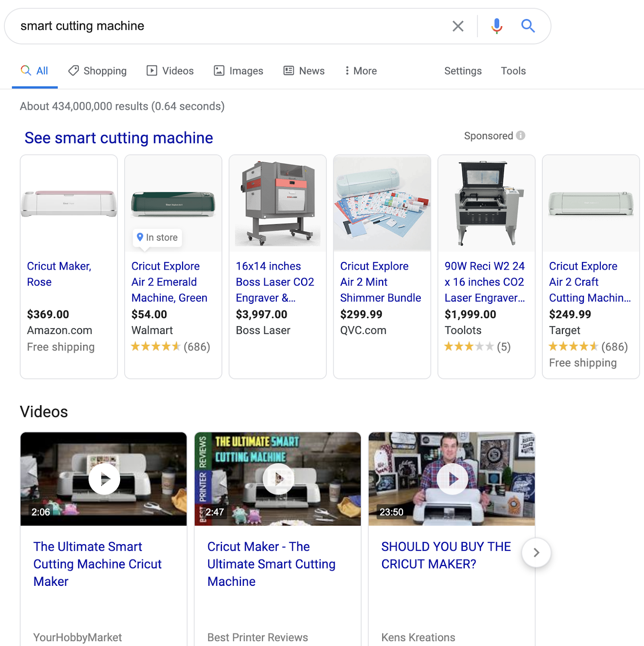Open 90W Reci W2 Laser Engraver link
The image size is (644, 646).
[x=485, y=282]
